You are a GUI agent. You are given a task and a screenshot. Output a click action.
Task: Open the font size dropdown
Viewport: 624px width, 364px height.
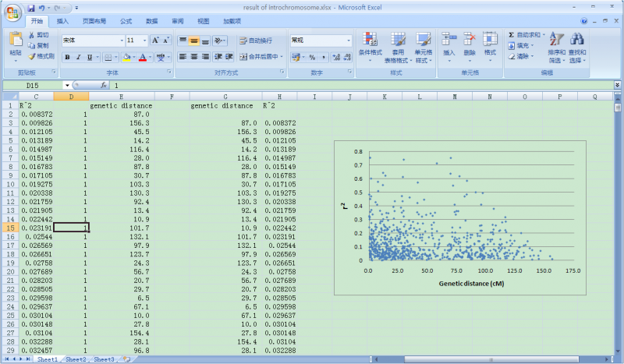click(144, 40)
